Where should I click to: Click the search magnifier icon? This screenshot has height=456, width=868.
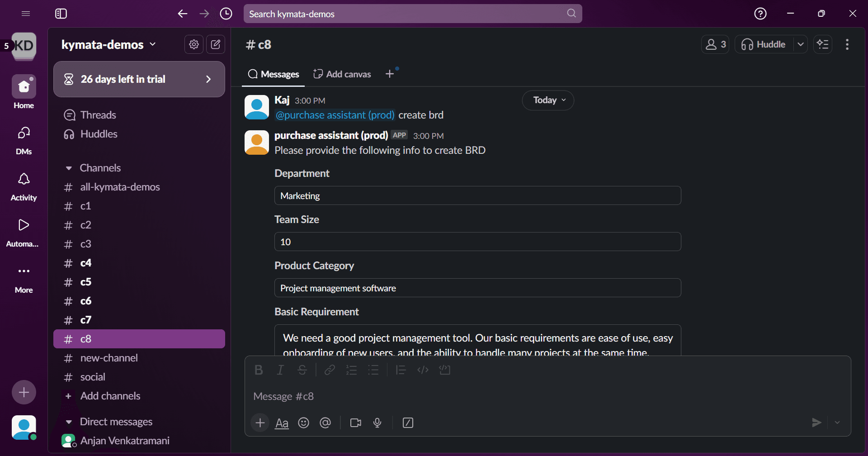[571, 14]
